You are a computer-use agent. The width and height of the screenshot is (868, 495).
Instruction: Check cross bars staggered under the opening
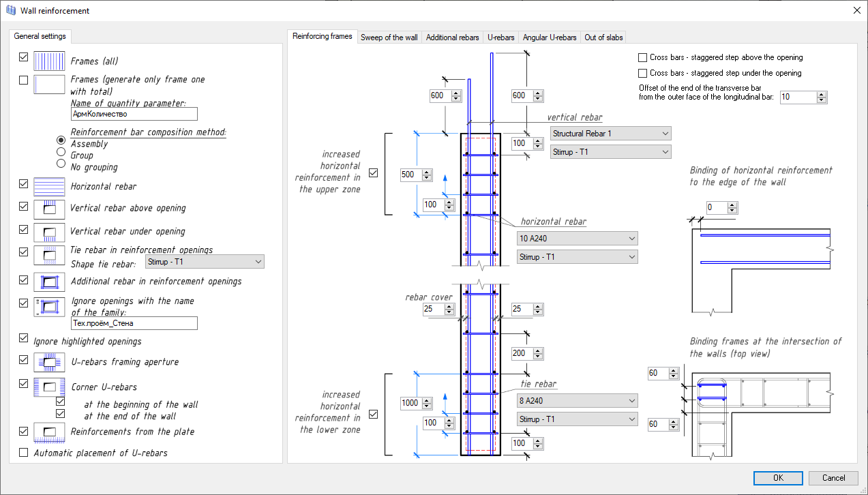(x=642, y=73)
